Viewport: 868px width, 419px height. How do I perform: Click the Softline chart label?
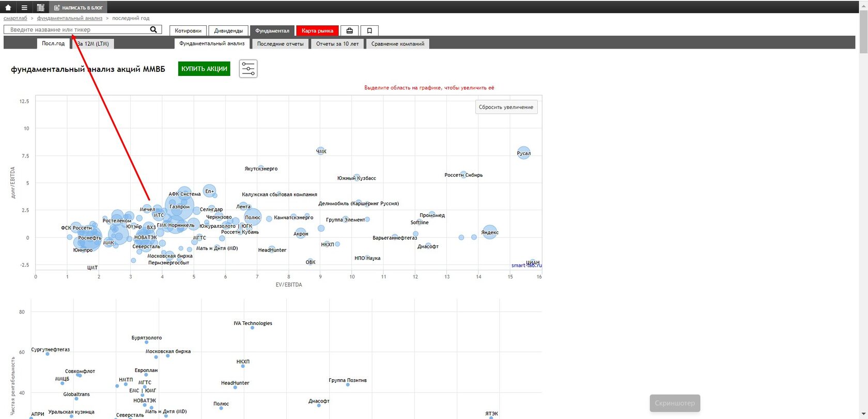420,223
